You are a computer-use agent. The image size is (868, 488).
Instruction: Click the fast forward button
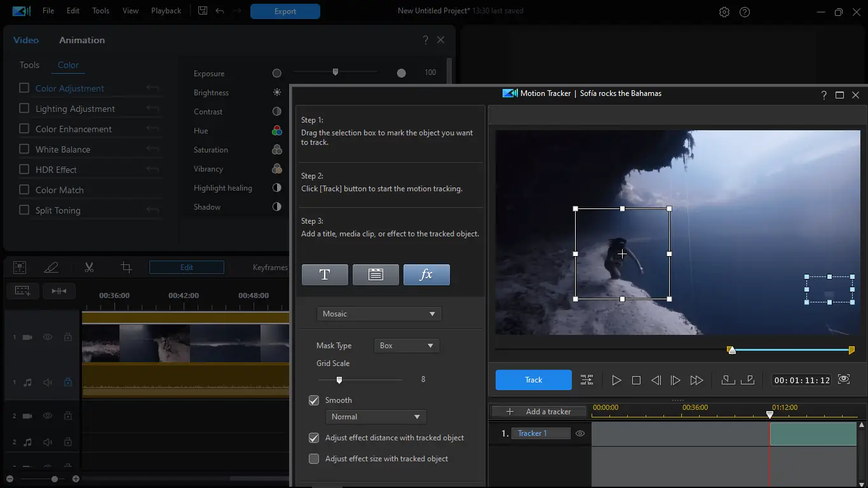(696, 380)
